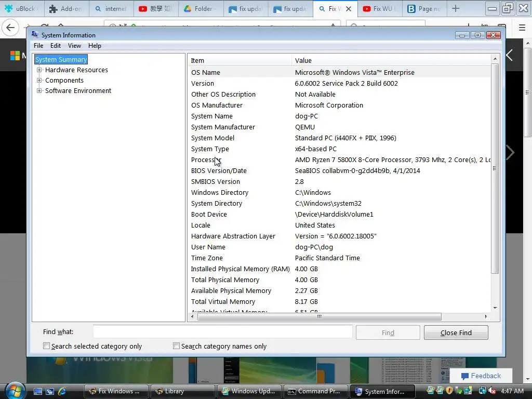Click the network tray icon

point(482,391)
